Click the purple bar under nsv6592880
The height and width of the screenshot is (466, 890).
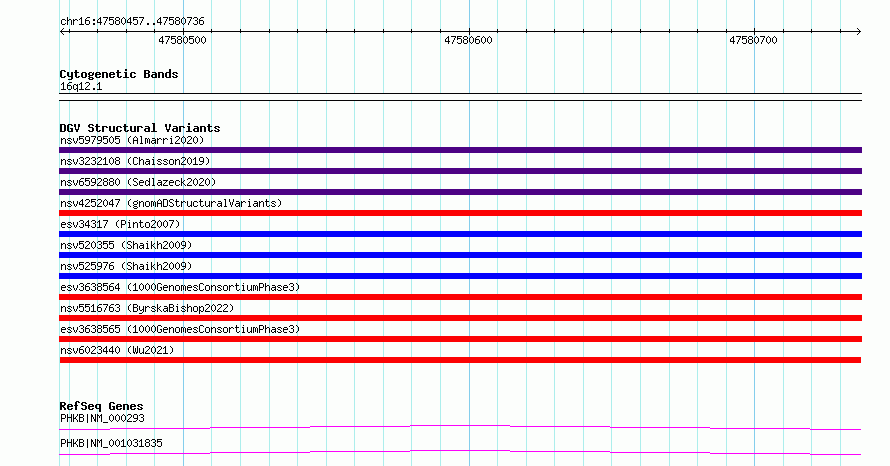[x=460, y=192]
